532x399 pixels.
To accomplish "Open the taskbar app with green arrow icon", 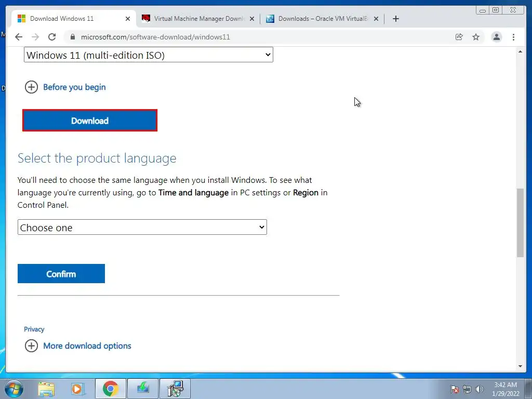I will (x=143, y=389).
